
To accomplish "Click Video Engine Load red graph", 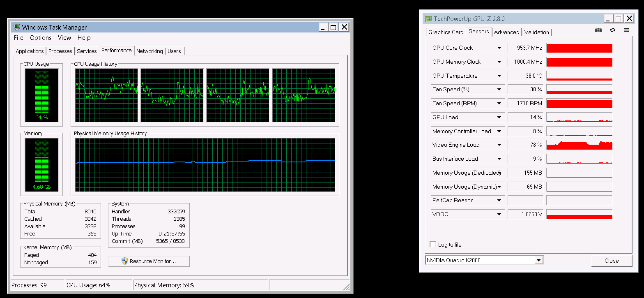I will pos(580,145).
